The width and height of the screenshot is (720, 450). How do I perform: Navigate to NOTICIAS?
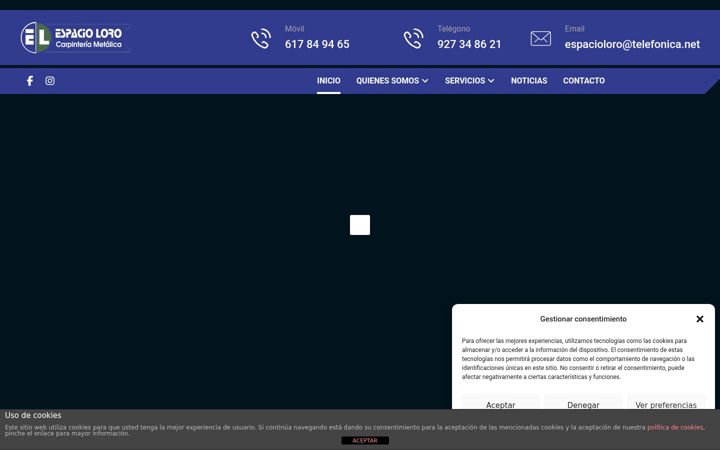coord(529,81)
